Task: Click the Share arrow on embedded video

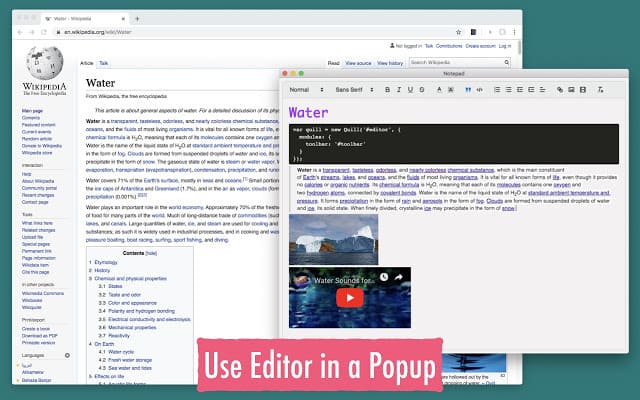Action: coord(398,278)
